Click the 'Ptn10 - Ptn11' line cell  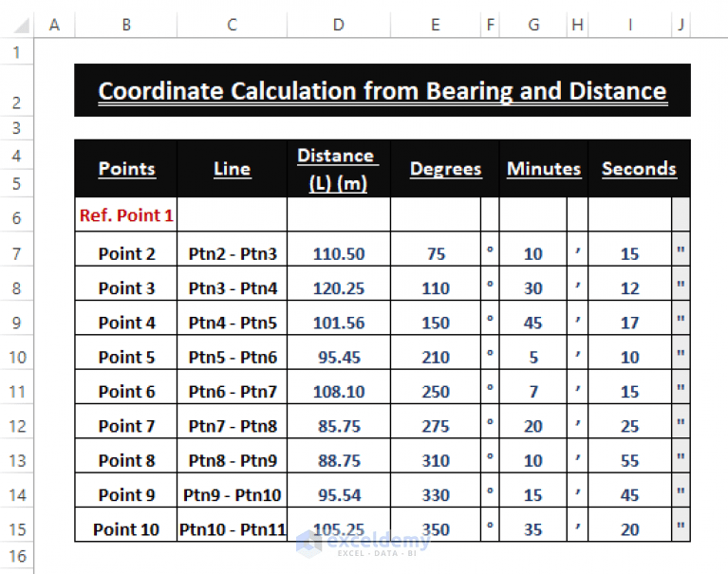point(232,525)
